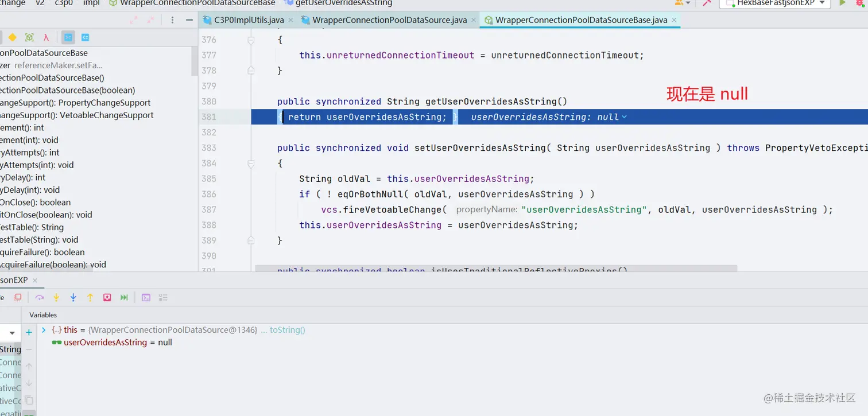868x416 pixels.
Task: Toggle autoscroll from source icon in Structure
Action: click(85, 37)
